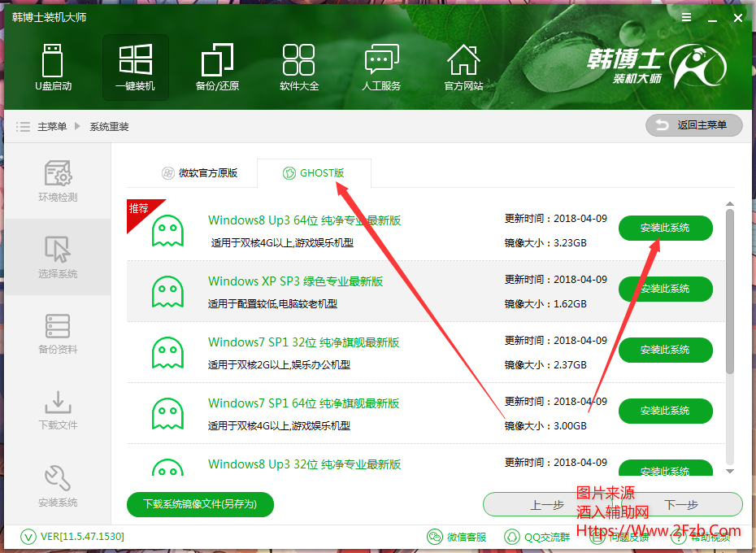Select the Windows XP SP3 绿色专业最新版 title
This screenshot has height=553, width=756.
click(x=296, y=281)
